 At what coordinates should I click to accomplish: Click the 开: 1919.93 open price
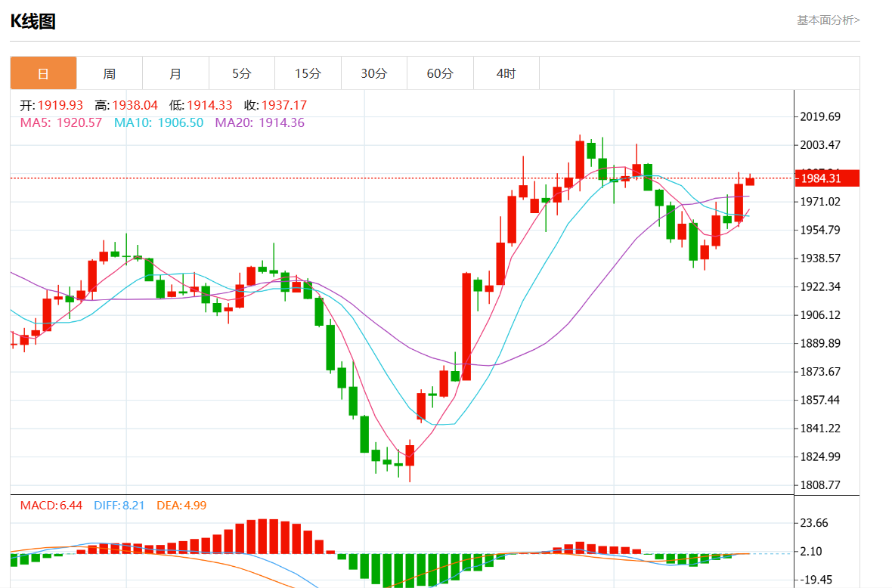point(51,105)
